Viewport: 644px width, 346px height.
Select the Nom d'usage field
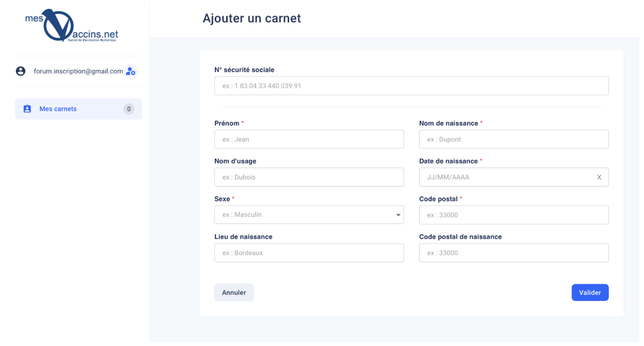click(x=309, y=177)
